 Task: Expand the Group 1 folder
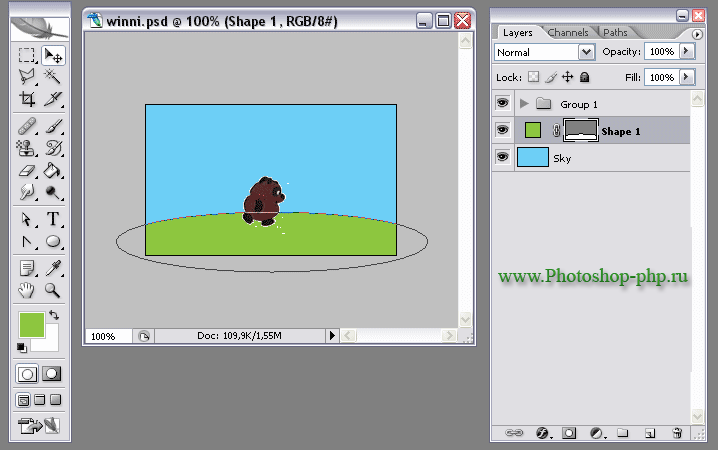524,104
